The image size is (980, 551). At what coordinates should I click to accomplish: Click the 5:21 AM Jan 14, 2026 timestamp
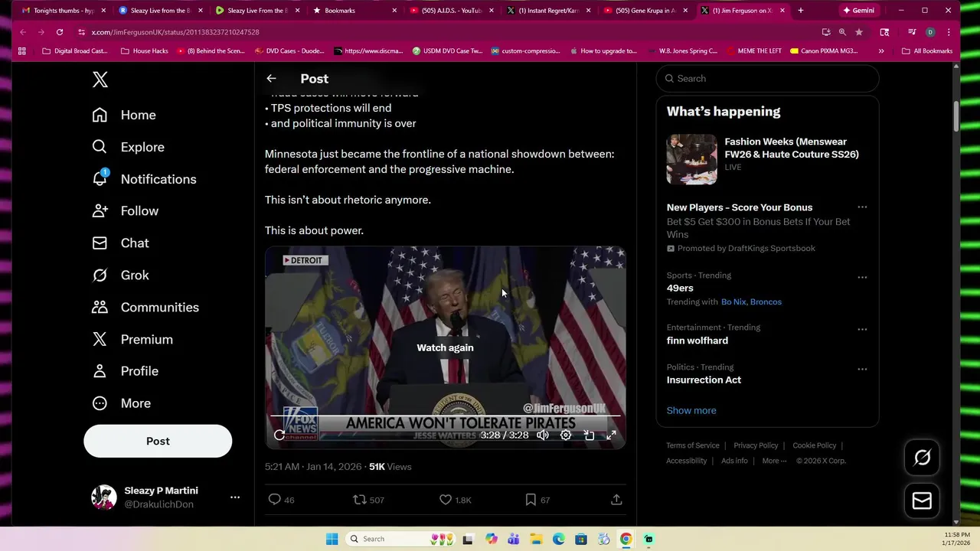[314, 467]
